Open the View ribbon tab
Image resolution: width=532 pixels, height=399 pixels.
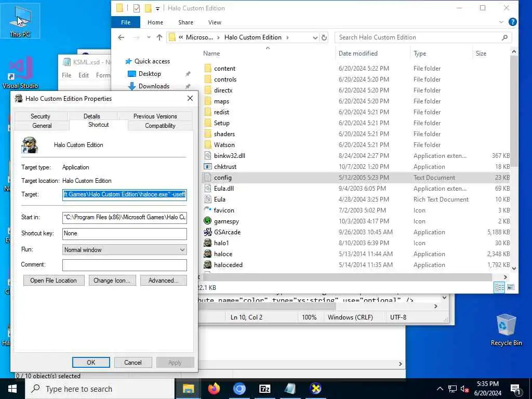click(x=215, y=22)
